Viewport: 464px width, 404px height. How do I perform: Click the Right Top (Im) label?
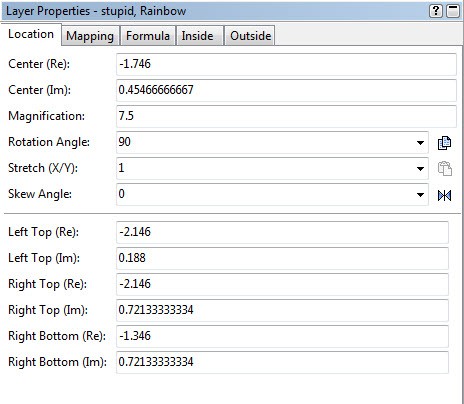pyautogui.click(x=48, y=310)
